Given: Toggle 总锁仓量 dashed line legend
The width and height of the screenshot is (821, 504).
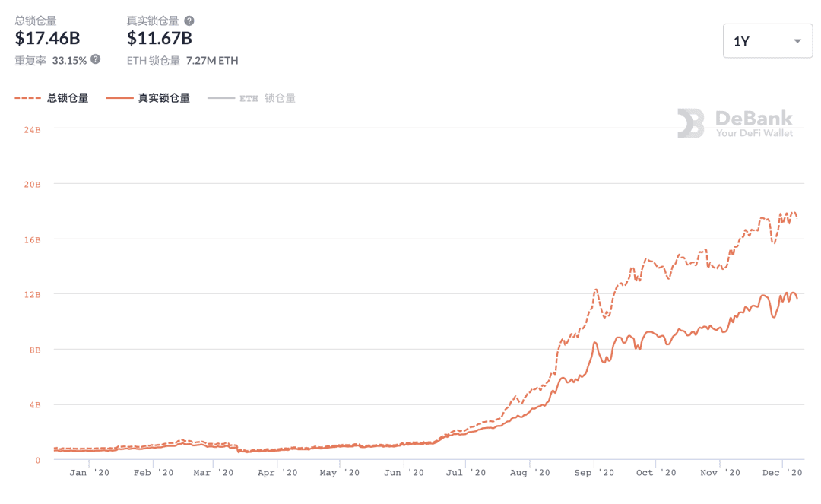Looking at the screenshot, I should point(52,98).
